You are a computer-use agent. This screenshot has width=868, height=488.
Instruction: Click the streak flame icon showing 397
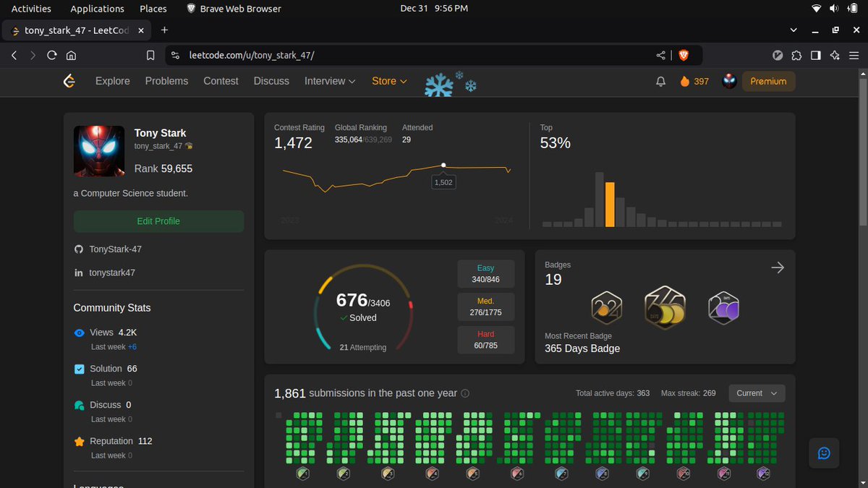[x=685, y=82]
